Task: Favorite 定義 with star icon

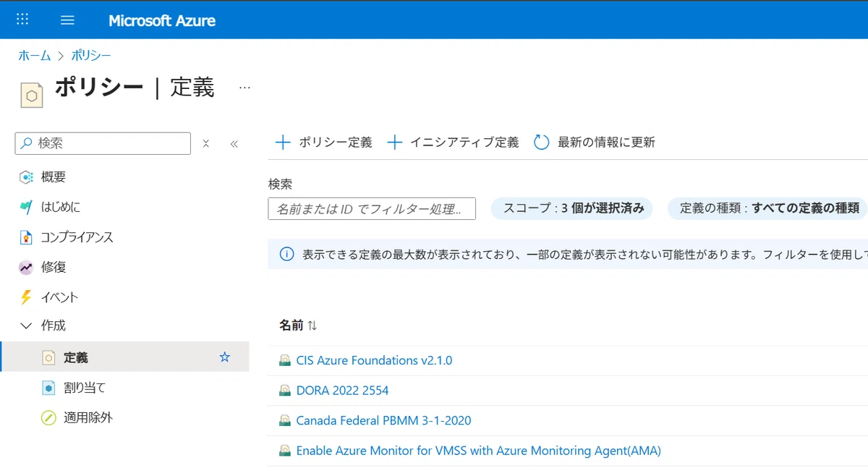Action: tap(225, 357)
